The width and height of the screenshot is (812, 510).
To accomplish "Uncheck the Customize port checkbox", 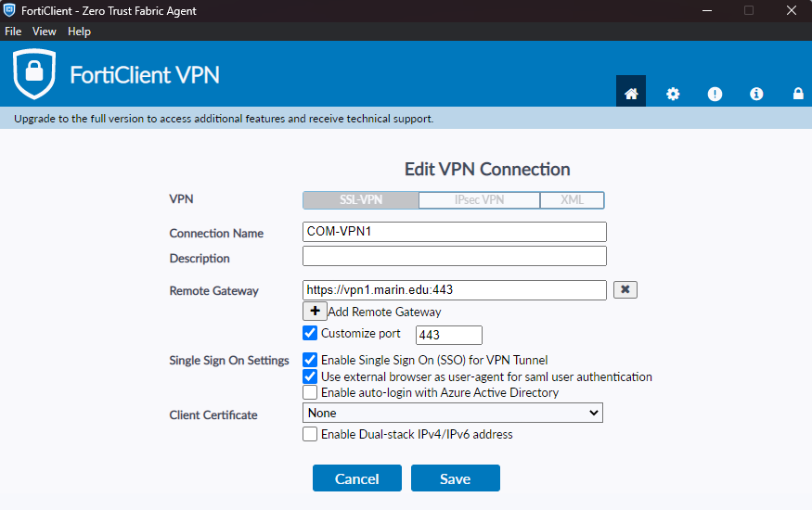I will click(x=310, y=334).
